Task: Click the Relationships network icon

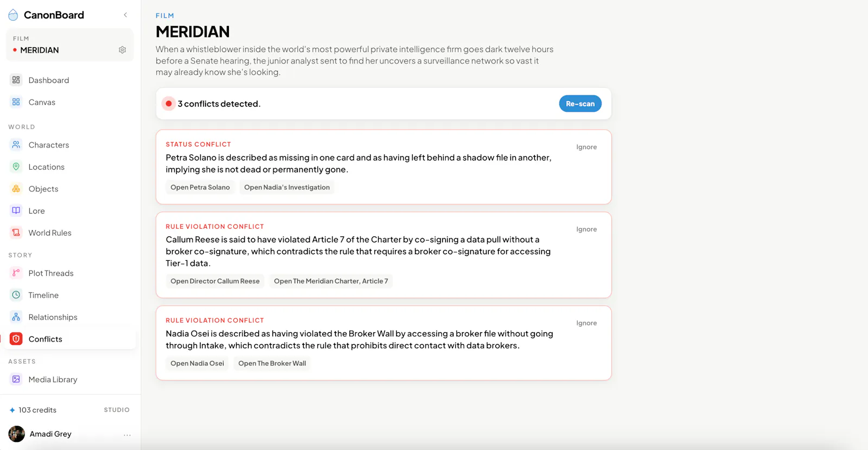Action: click(x=16, y=317)
